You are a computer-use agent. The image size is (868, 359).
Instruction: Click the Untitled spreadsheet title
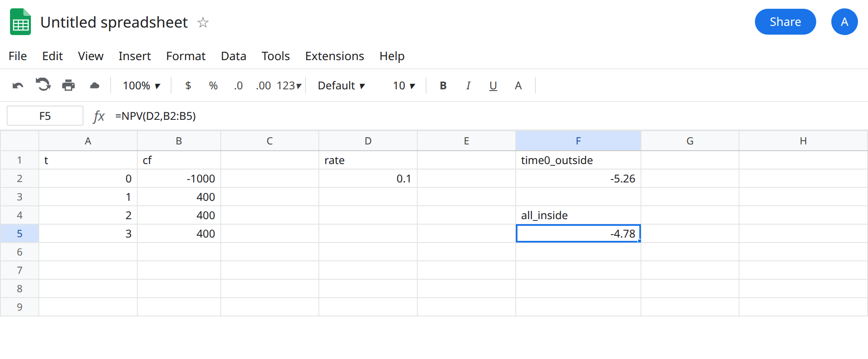pyautogui.click(x=114, y=22)
